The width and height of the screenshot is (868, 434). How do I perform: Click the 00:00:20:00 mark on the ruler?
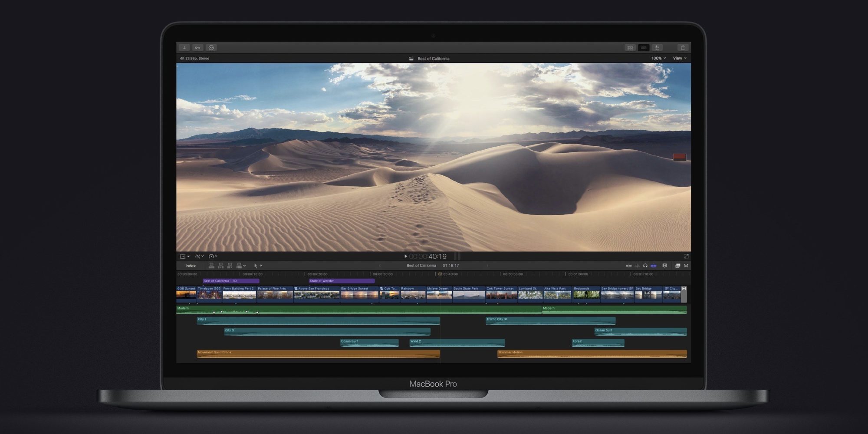[x=317, y=274]
